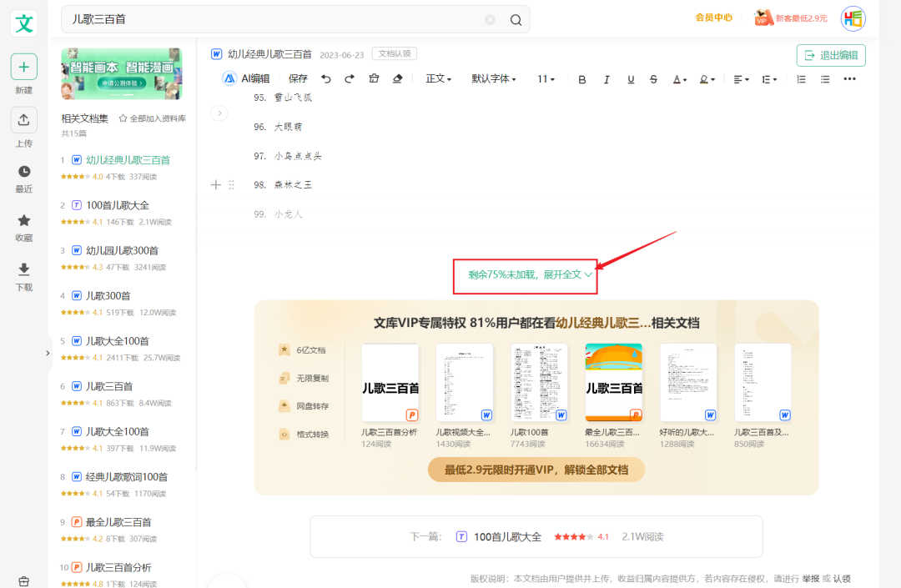Toggle italic formatting

607,79
